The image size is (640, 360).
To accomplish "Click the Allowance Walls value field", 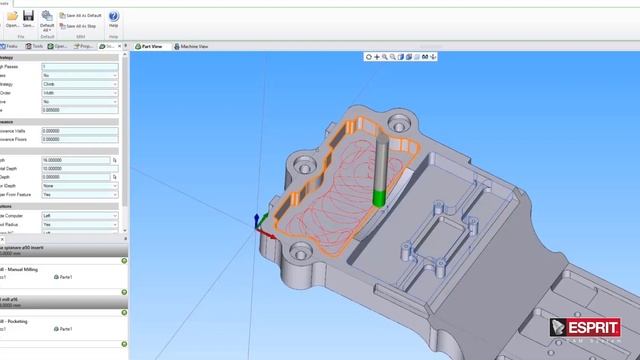I will click(x=80, y=131).
